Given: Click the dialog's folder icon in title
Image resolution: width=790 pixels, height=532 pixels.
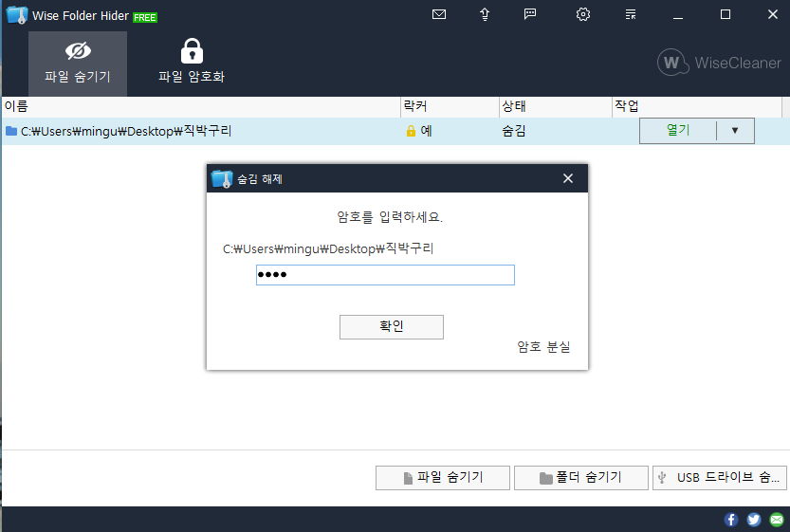Looking at the screenshot, I should click(x=222, y=179).
